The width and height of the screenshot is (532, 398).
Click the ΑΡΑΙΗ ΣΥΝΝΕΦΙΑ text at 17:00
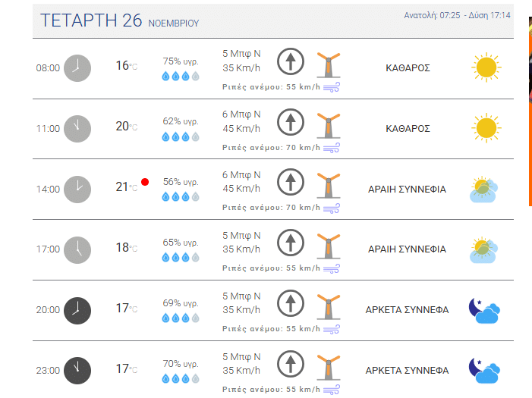click(407, 249)
